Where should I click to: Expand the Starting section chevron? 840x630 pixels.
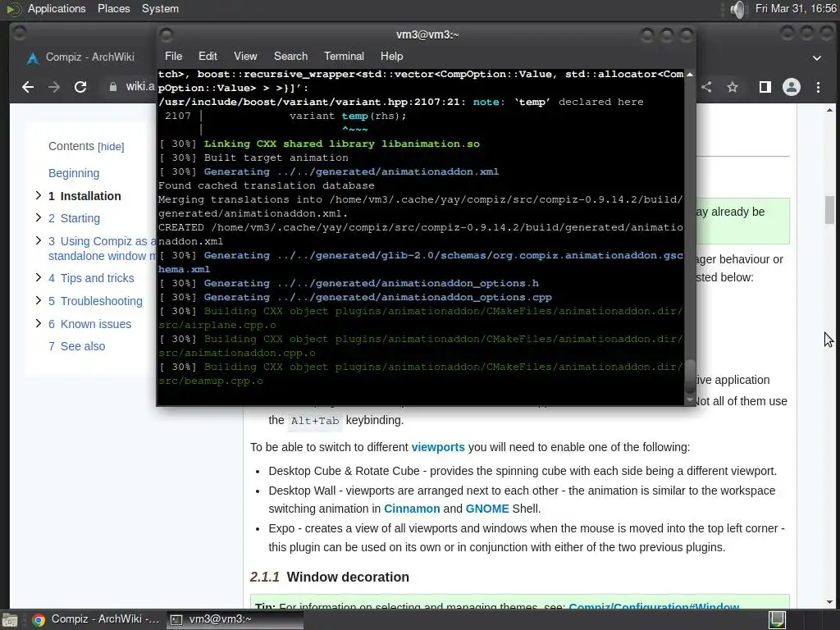[38, 217]
